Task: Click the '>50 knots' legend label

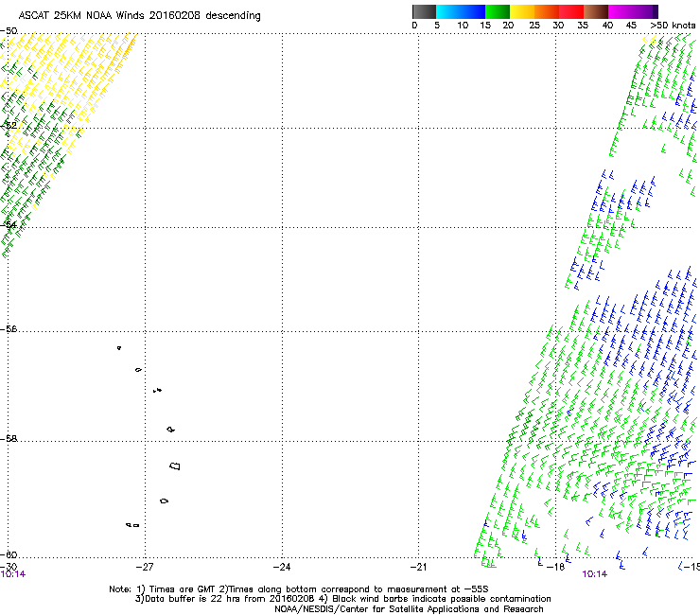Action: (x=673, y=26)
